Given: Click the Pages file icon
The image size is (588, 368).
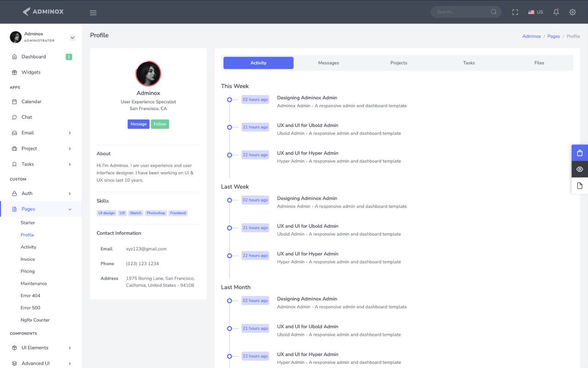Looking at the screenshot, I should coord(14,209).
